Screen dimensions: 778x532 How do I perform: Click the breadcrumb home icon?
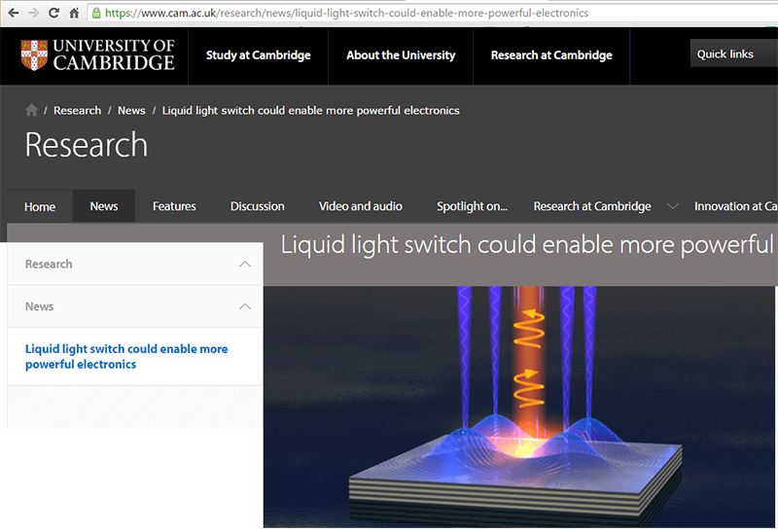coord(31,110)
